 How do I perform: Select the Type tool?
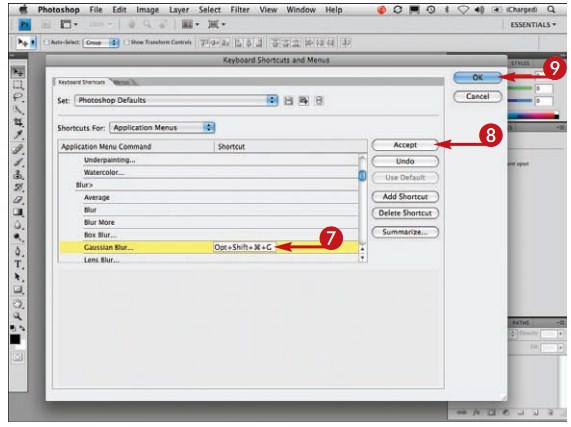tap(17, 264)
